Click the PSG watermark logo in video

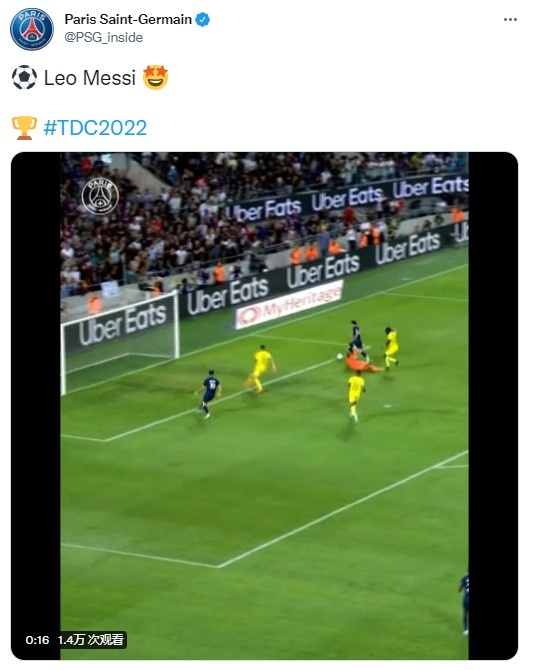[100, 197]
